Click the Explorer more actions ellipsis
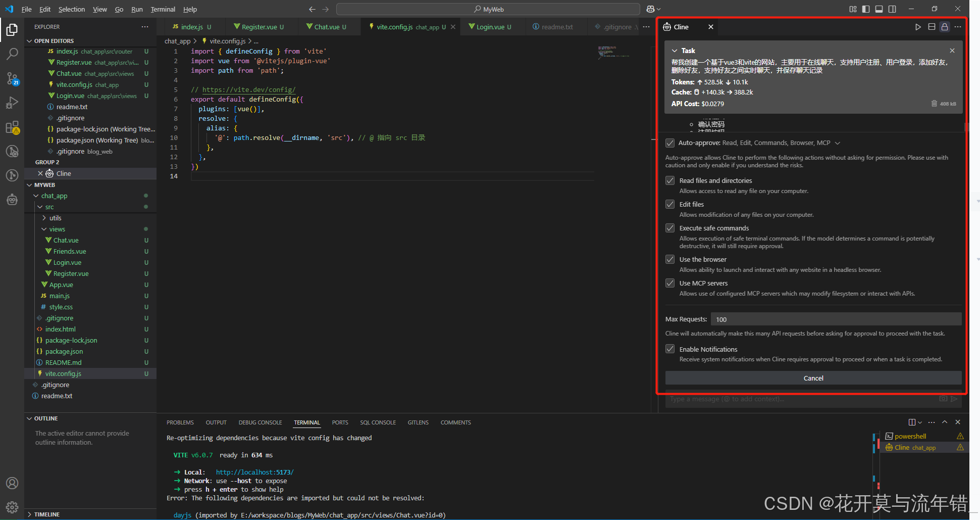The image size is (980, 520). [145, 27]
